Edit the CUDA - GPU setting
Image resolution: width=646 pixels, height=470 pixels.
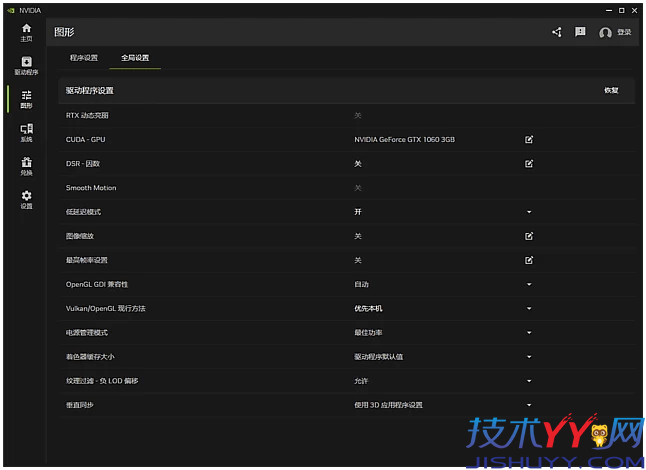coord(529,140)
